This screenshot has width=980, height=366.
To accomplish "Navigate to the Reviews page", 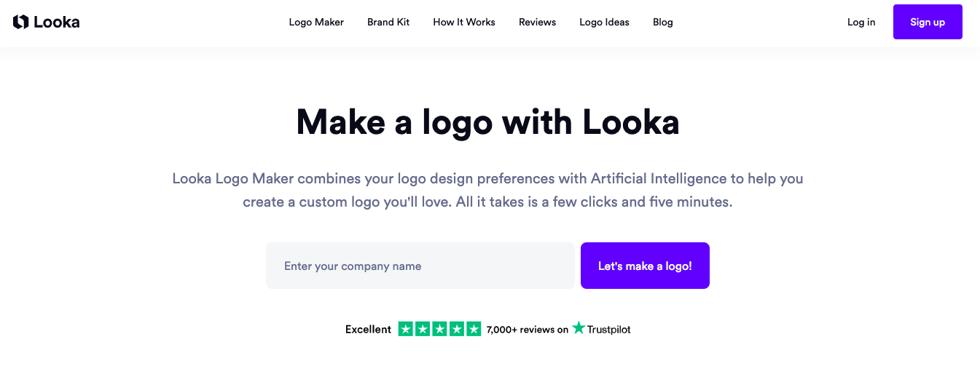I will click(x=537, y=22).
